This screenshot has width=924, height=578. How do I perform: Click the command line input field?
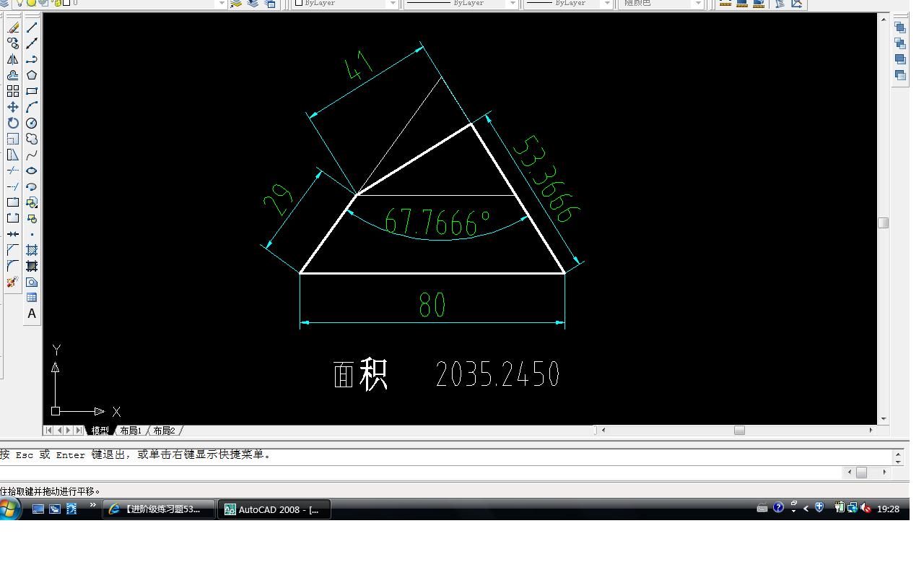point(422,473)
